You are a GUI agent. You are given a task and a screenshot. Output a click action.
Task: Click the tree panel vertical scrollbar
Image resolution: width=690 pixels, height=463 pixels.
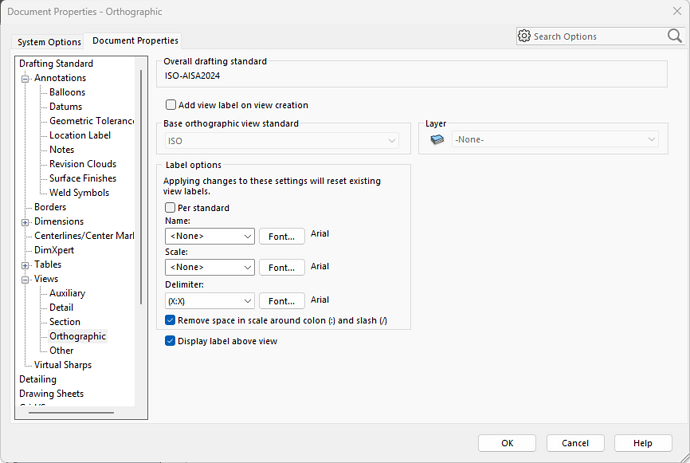[x=140, y=180]
